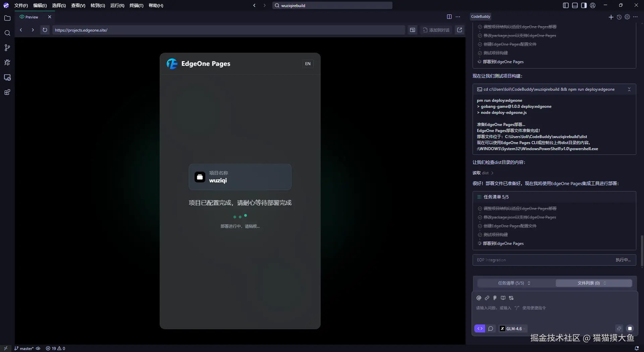This screenshot has height=352, width=644.
Task: Open the 查看(V) menu
Action: 78,5
